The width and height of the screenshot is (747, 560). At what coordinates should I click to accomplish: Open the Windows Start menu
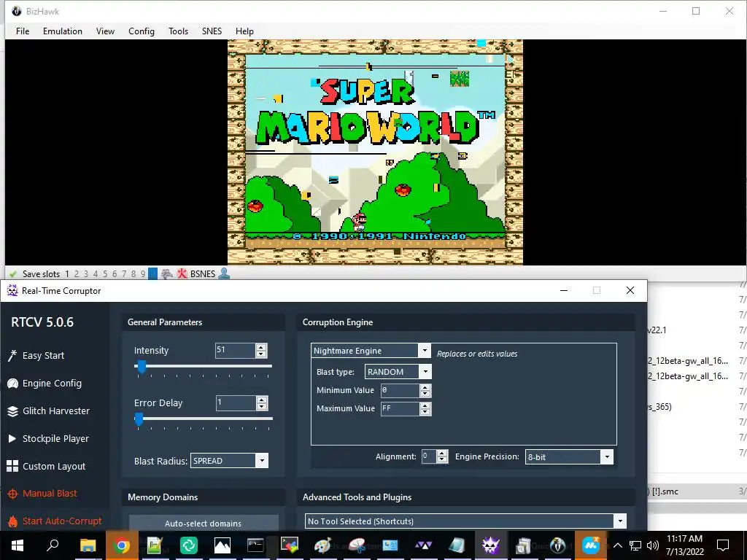click(18, 545)
